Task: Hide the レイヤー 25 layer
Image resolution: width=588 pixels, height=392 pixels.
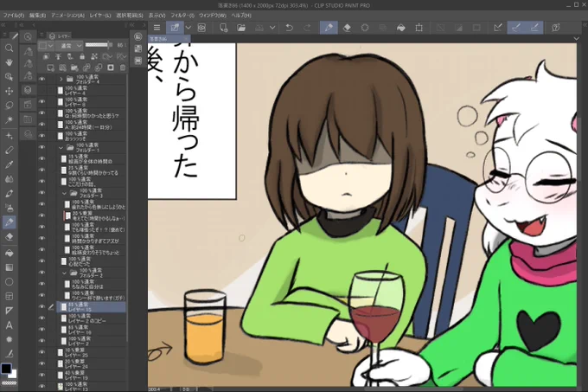Action: [x=42, y=352]
